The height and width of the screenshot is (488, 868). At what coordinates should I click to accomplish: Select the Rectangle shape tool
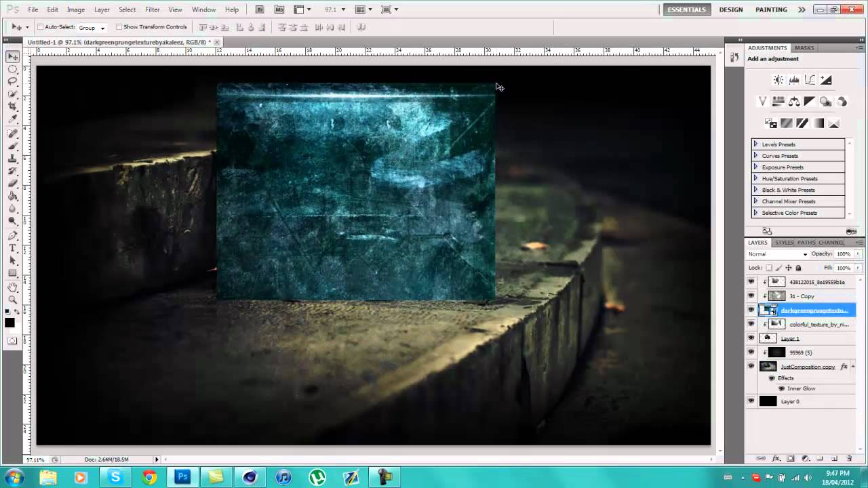point(13,272)
